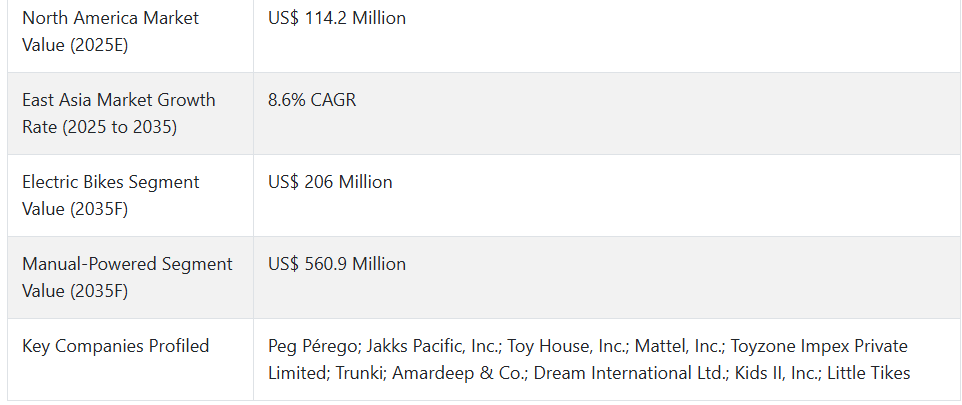Select the US$ 114.2 Million value
The image size is (962, 405).
[x=337, y=18]
